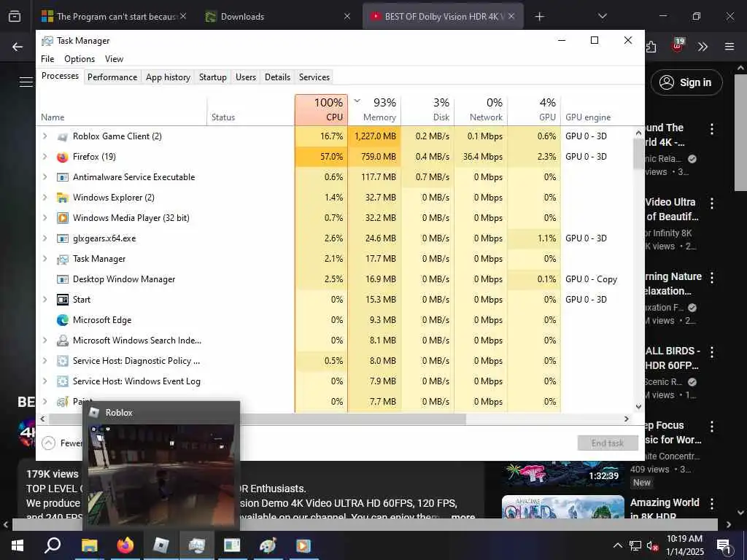Click the Roblox window preview thumbnail
Viewport: 747px width, 560px height.
162,475
